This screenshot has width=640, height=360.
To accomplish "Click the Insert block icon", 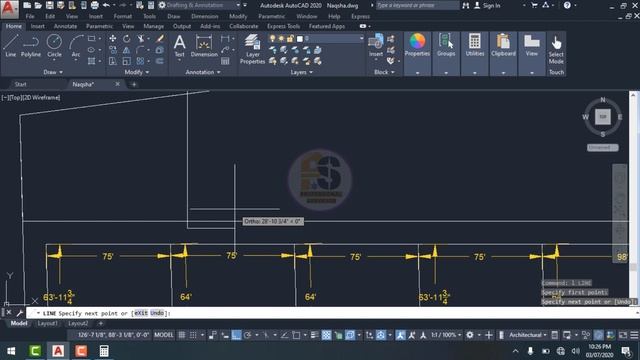I will [376, 45].
